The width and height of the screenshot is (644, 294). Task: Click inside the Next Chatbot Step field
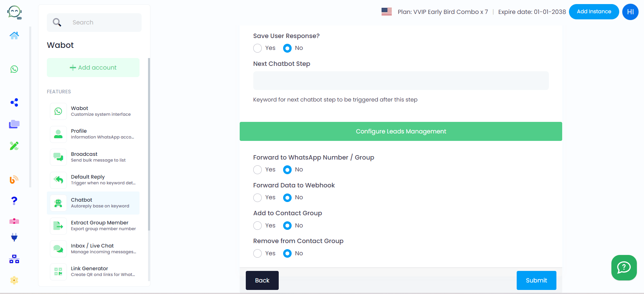[401, 80]
